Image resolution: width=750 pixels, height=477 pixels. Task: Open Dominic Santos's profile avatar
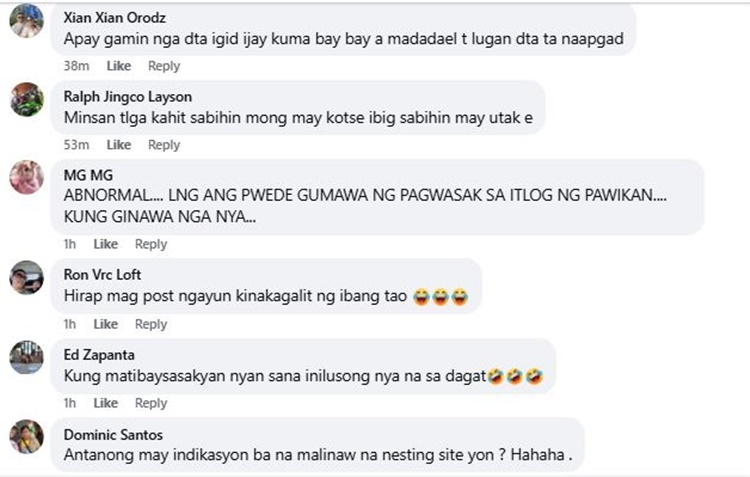pyautogui.click(x=27, y=436)
